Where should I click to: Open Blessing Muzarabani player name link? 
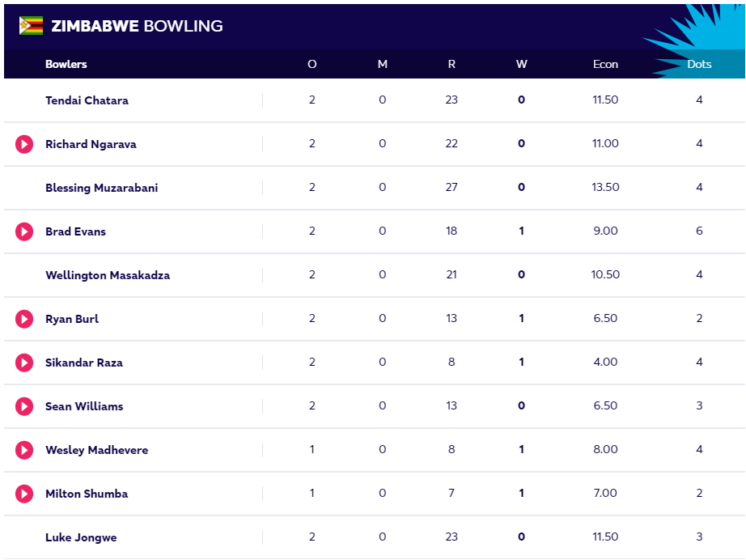[102, 188]
